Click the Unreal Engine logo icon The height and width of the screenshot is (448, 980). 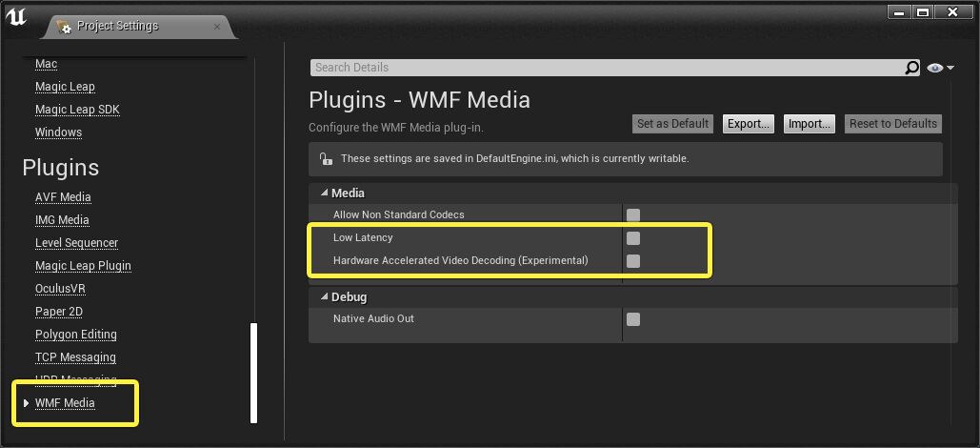[x=15, y=19]
